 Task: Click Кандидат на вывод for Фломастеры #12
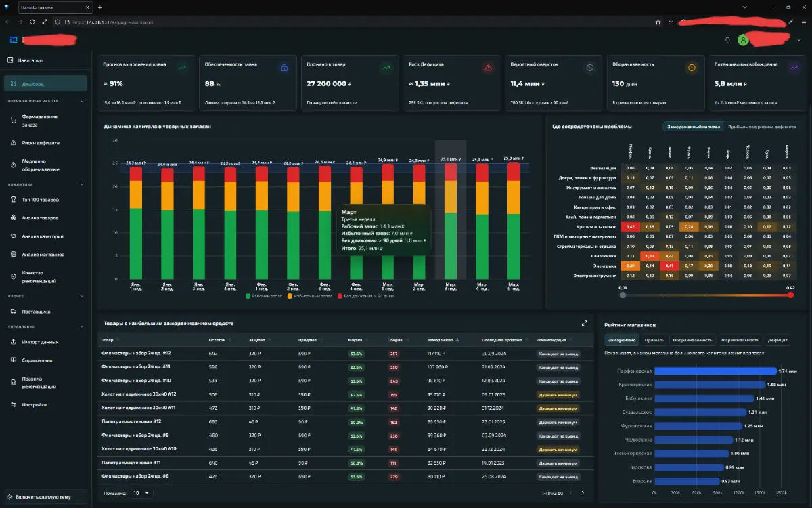[x=558, y=354]
